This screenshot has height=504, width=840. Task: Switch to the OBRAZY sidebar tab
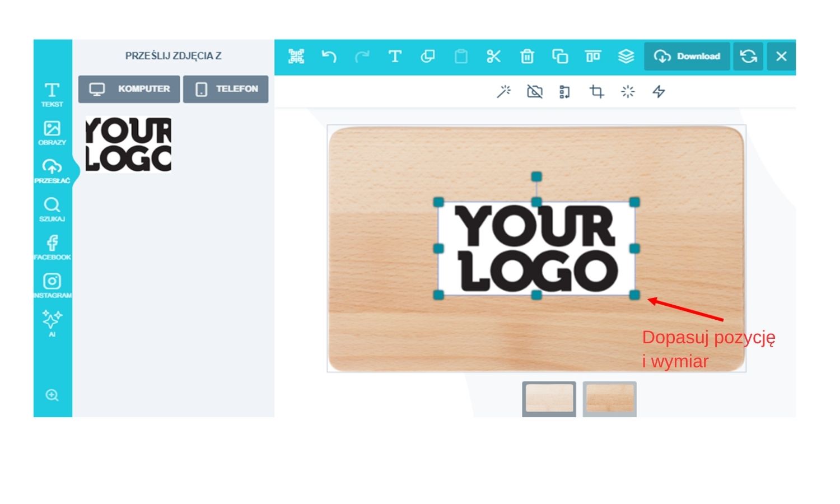[52, 133]
